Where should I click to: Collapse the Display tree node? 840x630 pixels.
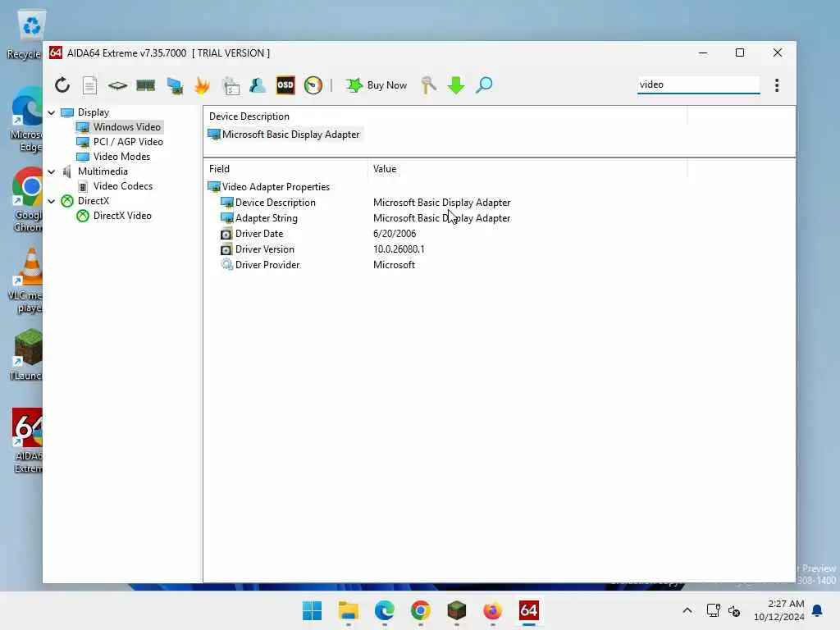(52, 112)
